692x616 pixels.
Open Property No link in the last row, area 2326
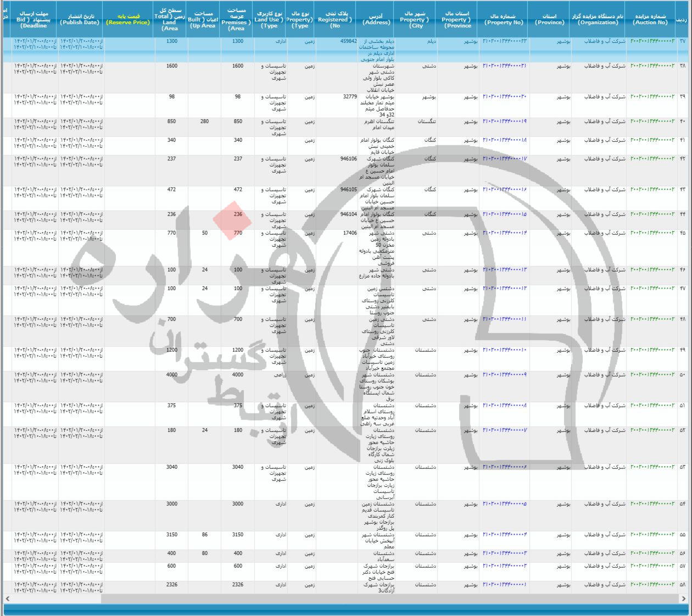[505, 585]
